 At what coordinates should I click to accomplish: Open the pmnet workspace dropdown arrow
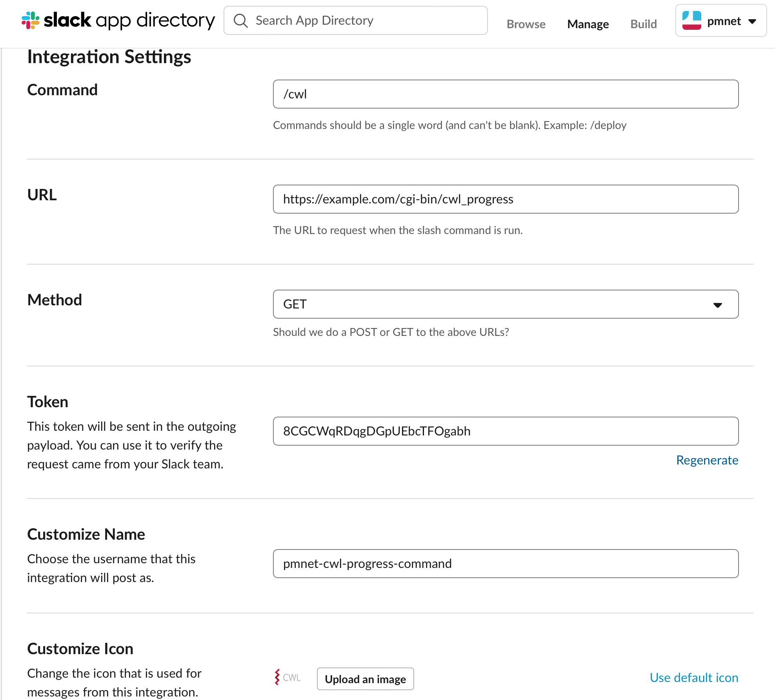(752, 21)
